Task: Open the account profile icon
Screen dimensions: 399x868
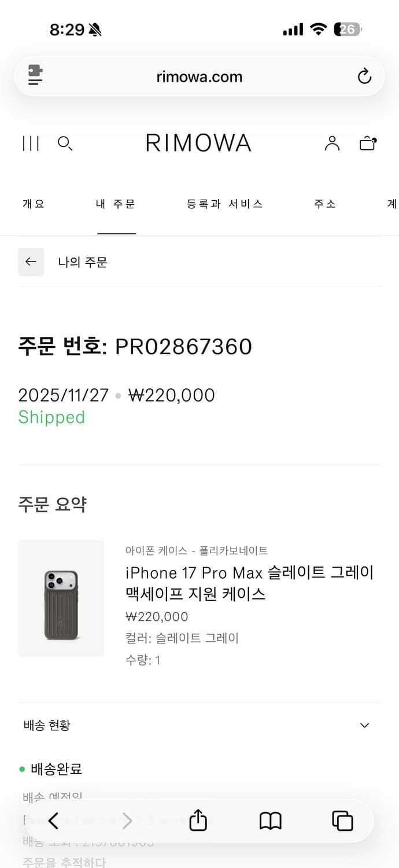Action: click(x=332, y=144)
